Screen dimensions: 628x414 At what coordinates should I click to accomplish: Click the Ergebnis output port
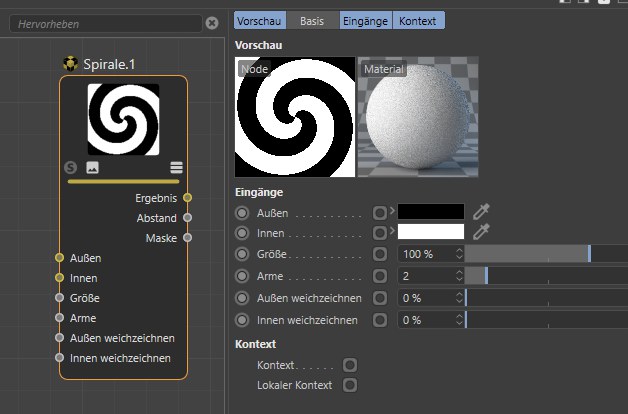(x=187, y=198)
